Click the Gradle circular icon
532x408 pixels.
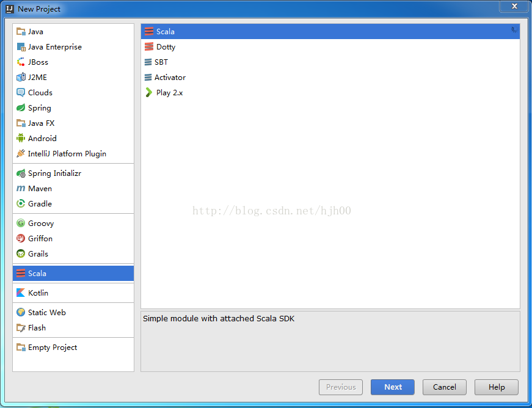[x=21, y=204]
